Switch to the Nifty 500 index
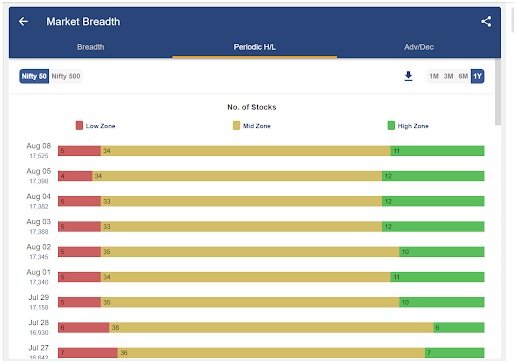The height and width of the screenshot is (363, 516). point(66,76)
